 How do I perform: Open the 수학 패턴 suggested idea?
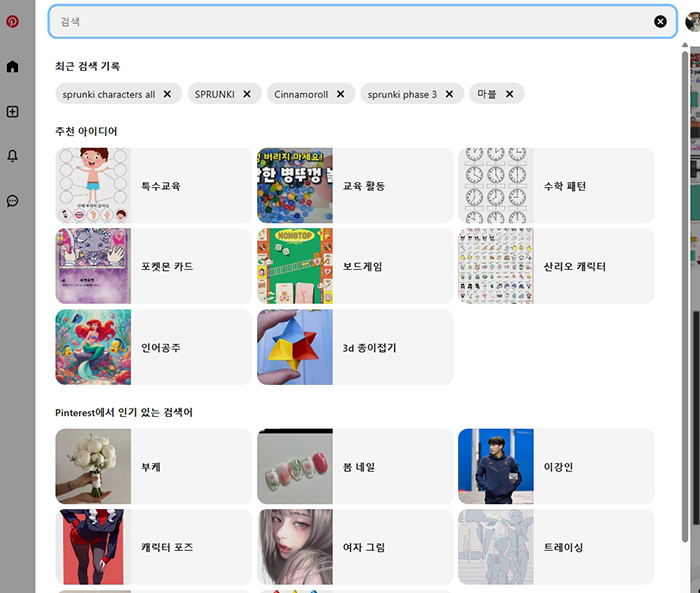[556, 185]
